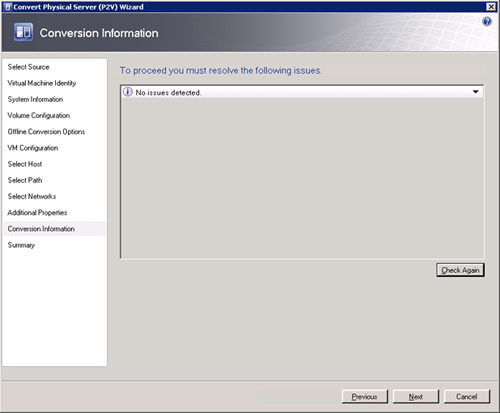This screenshot has width=500, height=413.
Task: Expand the No issues detected dropdown arrow
Action: pyautogui.click(x=476, y=92)
